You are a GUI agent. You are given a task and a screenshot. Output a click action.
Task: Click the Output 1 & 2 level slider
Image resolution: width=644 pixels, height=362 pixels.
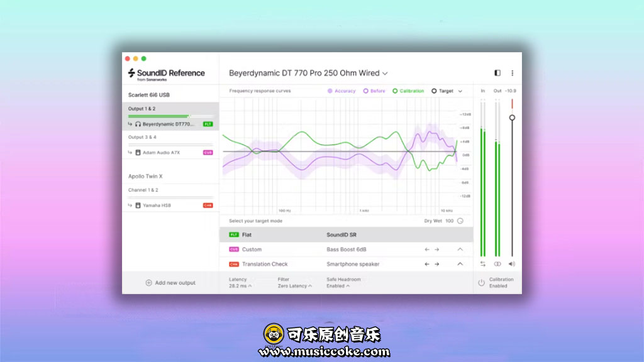pyautogui.click(x=170, y=116)
